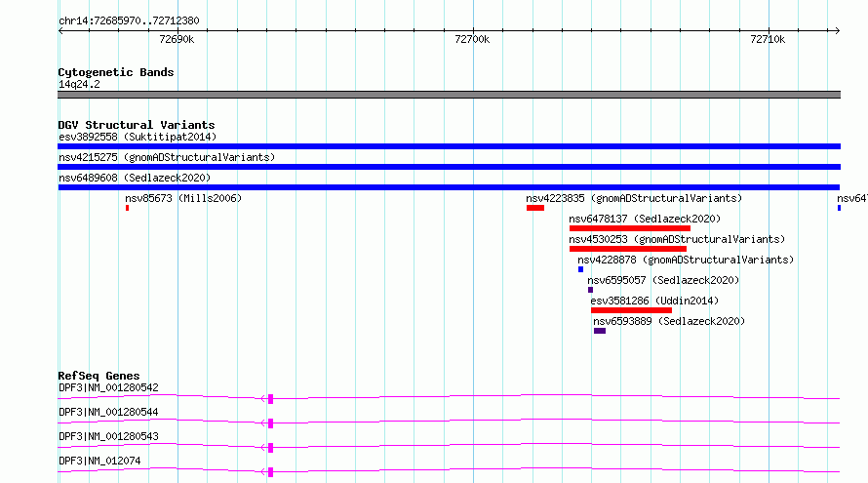
Task: Click the right arrow at the ruler end
Action: coord(838,31)
